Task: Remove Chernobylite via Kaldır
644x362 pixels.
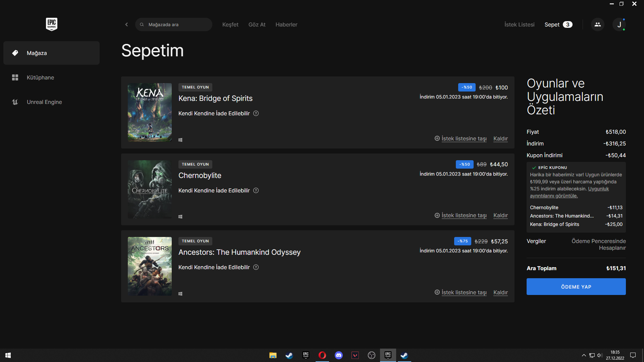Action: click(500, 215)
